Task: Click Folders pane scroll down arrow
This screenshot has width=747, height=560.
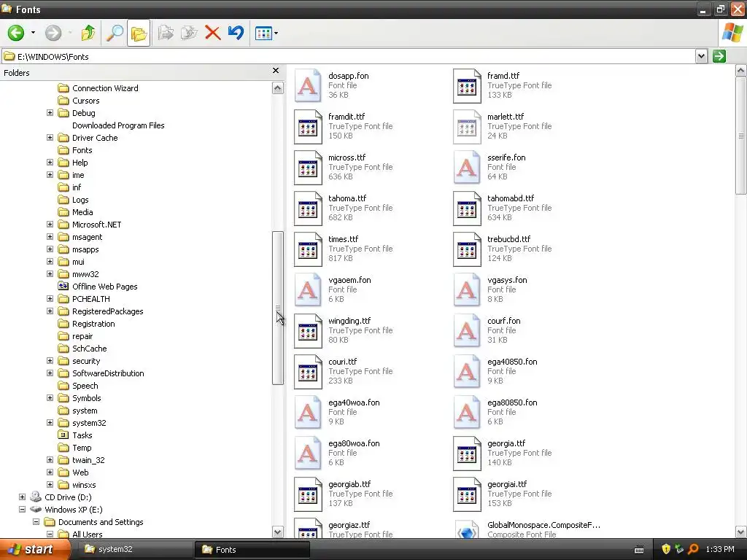Action: click(278, 532)
